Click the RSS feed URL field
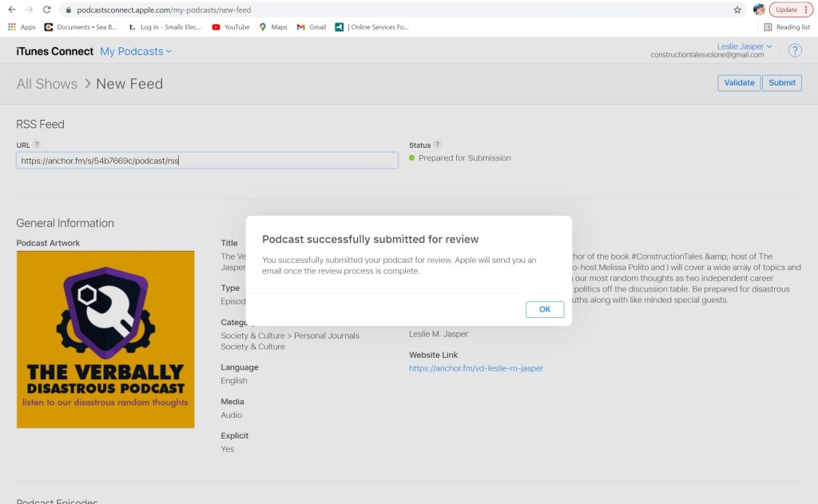 pyautogui.click(x=207, y=161)
